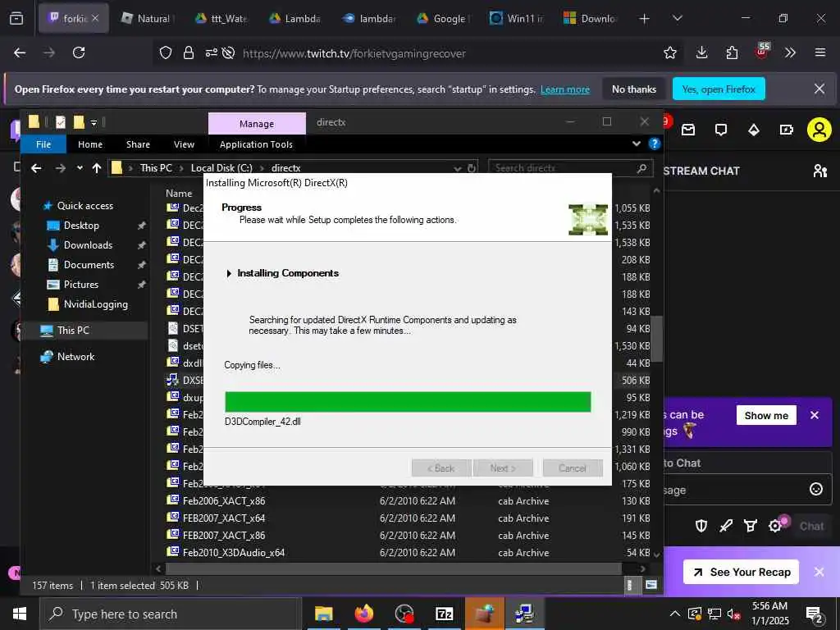840x630 pixels.
Task: Click the Show me button in chat
Action: (766, 415)
